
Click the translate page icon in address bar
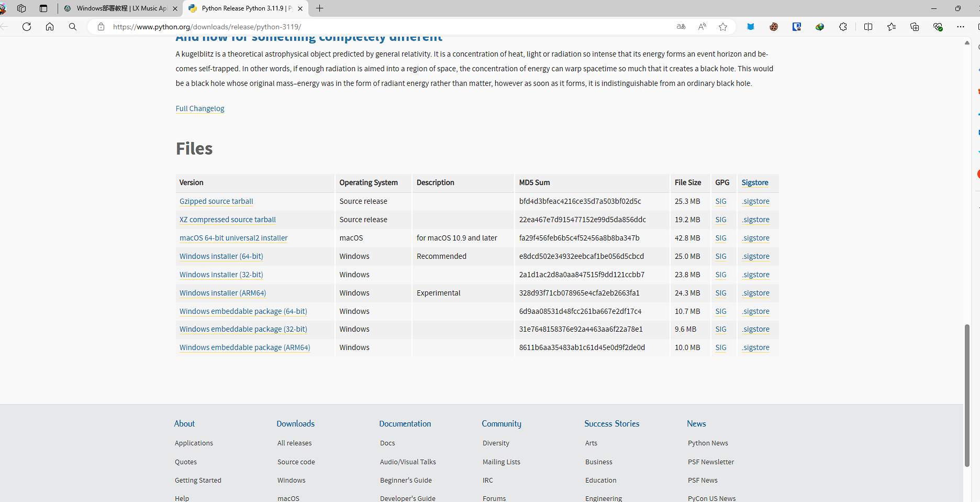click(x=681, y=27)
